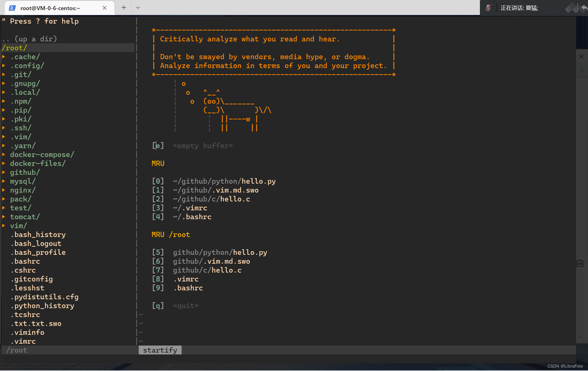Open MRU entry [2] ~/github/c/hello.c
This screenshot has height=371, width=588.
click(201, 199)
